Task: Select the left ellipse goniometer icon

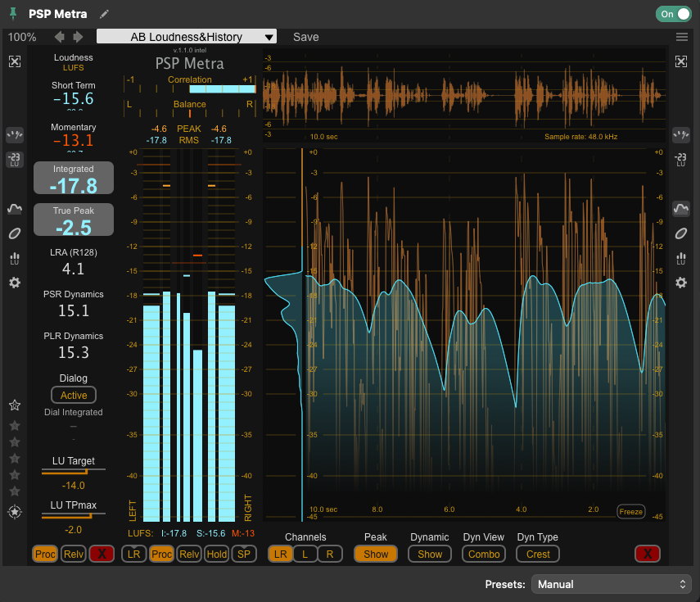Action: point(15,233)
